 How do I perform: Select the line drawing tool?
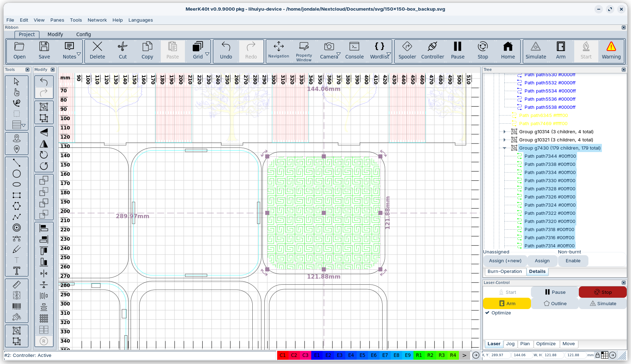(x=17, y=163)
